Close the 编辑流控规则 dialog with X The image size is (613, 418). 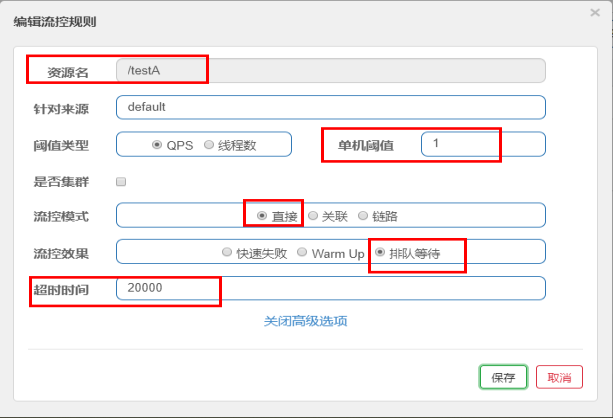click(x=595, y=13)
